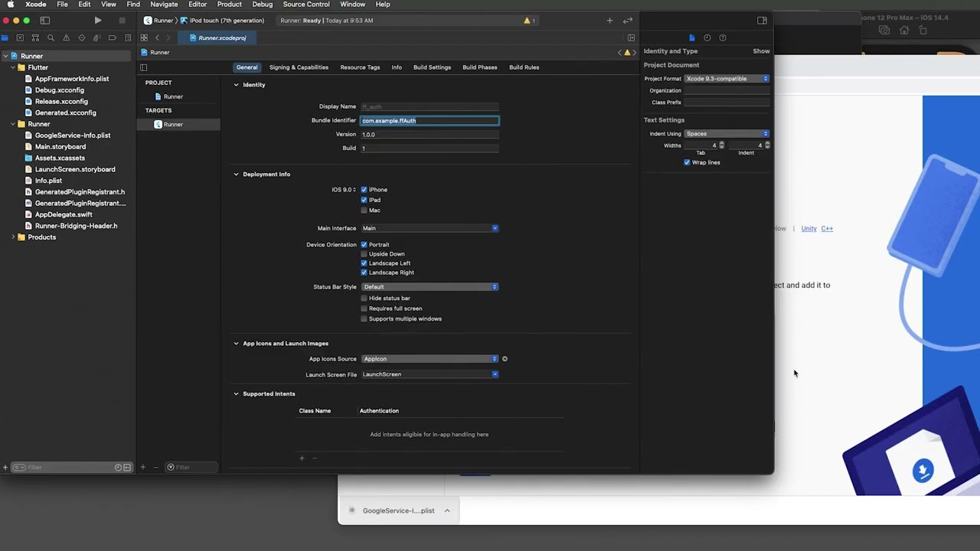Enable Hide status bar checkbox

(x=364, y=298)
